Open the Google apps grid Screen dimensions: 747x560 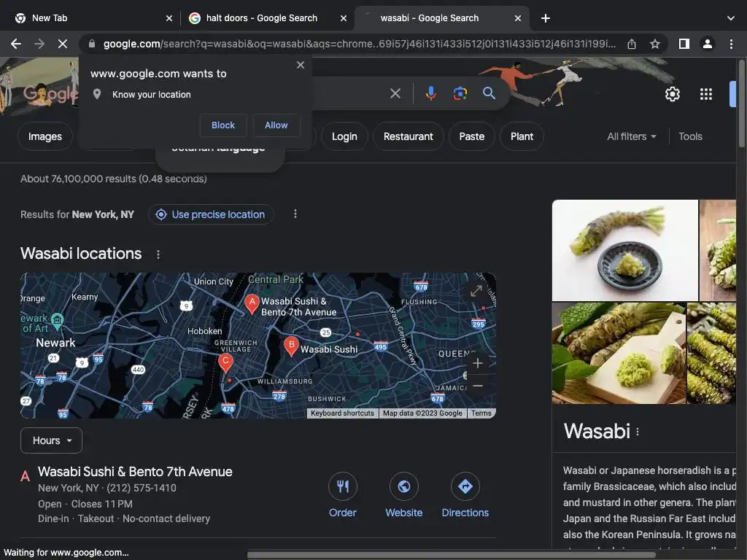705,94
